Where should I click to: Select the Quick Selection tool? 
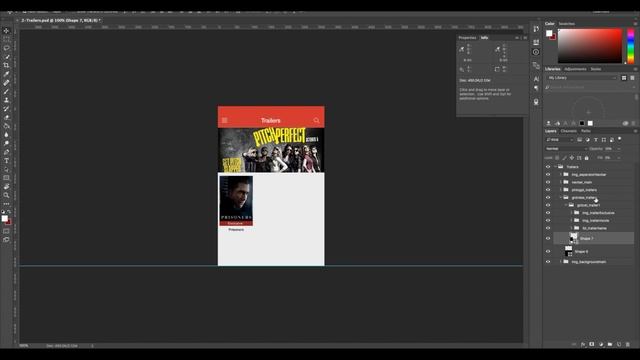6,57
